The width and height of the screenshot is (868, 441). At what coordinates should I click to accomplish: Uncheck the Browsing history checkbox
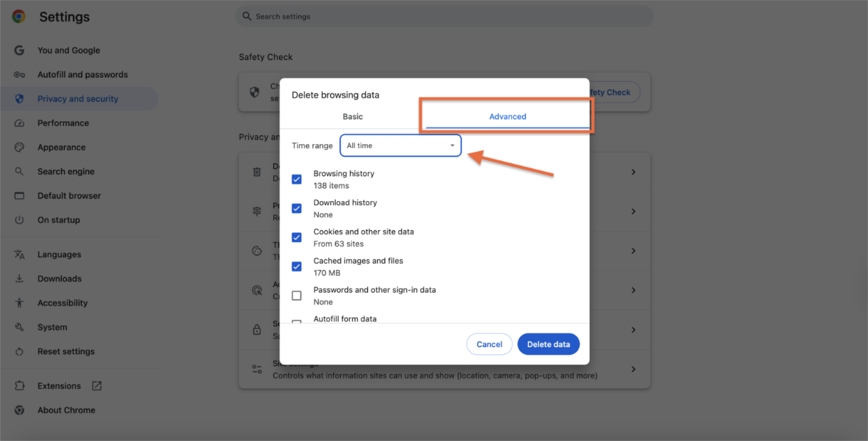click(x=297, y=179)
